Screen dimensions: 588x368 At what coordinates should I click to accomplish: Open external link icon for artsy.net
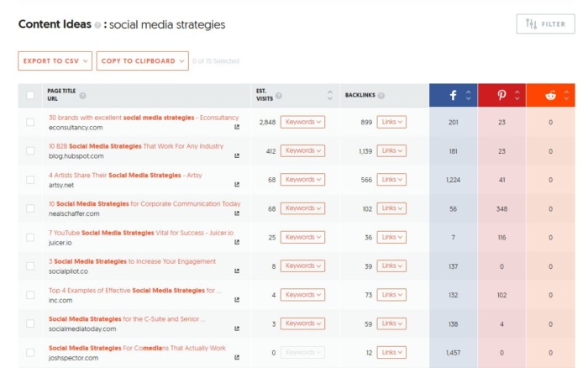click(x=237, y=185)
